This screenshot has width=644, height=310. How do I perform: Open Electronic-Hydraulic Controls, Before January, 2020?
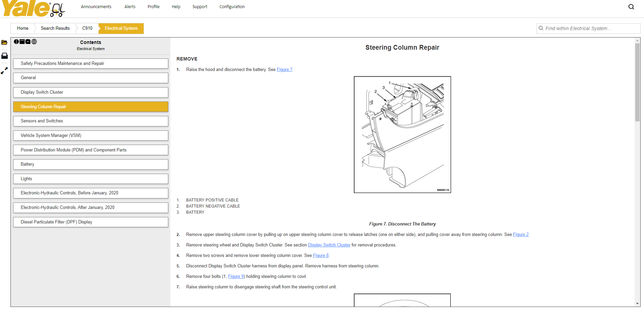(x=91, y=193)
